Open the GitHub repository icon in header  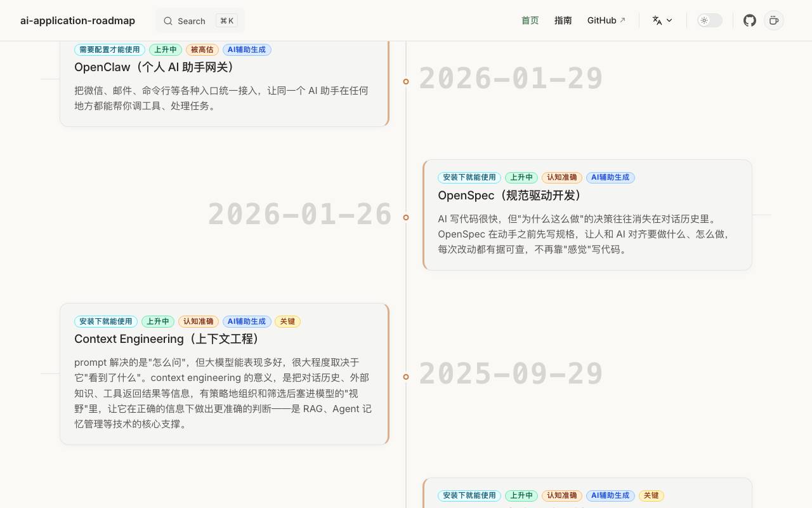pyautogui.click(x=750, y=20)
